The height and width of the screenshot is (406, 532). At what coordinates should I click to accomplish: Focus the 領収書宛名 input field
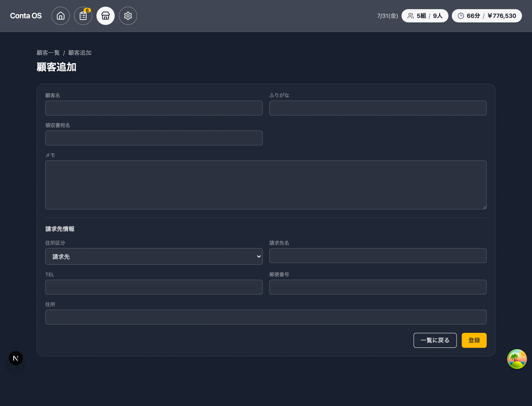tap(154, 138)
